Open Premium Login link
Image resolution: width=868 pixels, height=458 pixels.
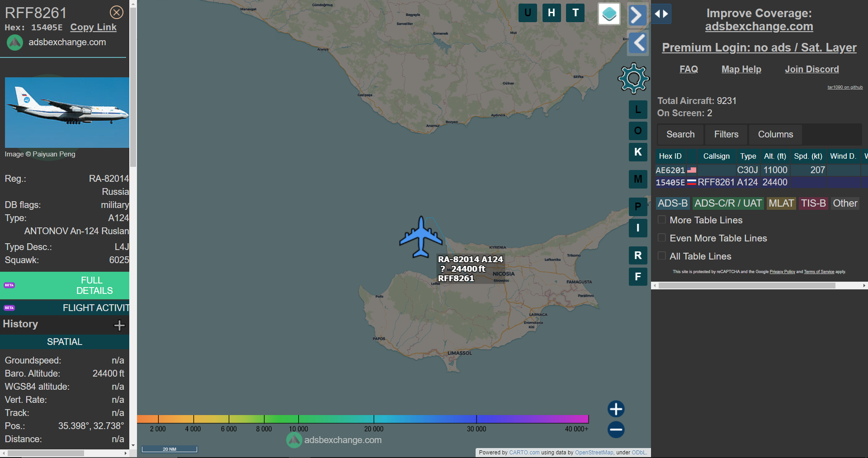[759, 47]
